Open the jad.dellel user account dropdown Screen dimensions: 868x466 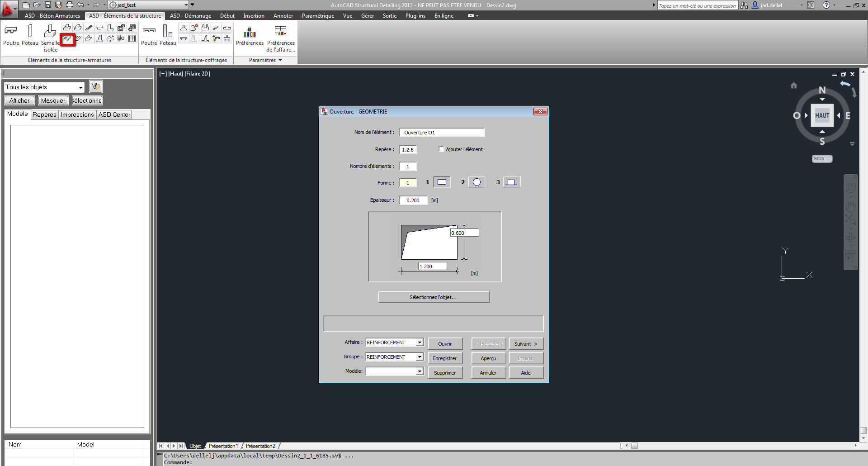click(x=802, y=5)
